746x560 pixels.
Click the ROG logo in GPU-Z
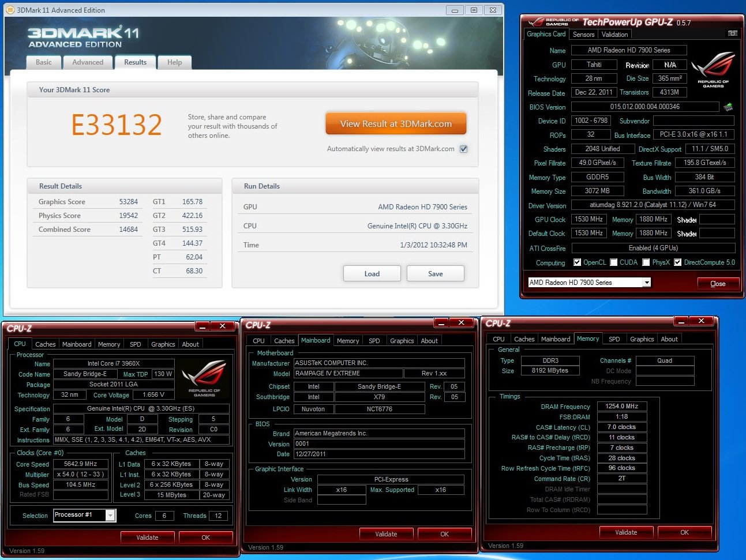tap(713, 70)
